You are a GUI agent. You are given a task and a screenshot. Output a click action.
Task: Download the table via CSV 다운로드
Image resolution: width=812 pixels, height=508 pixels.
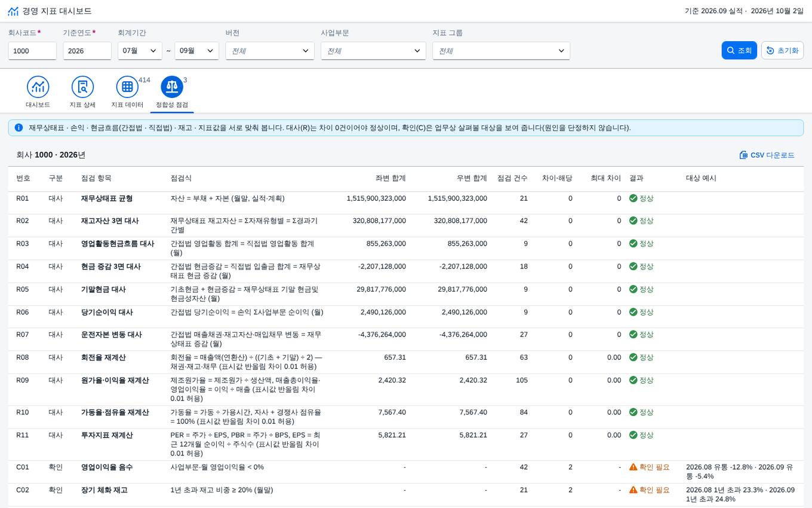coord(767,155)
